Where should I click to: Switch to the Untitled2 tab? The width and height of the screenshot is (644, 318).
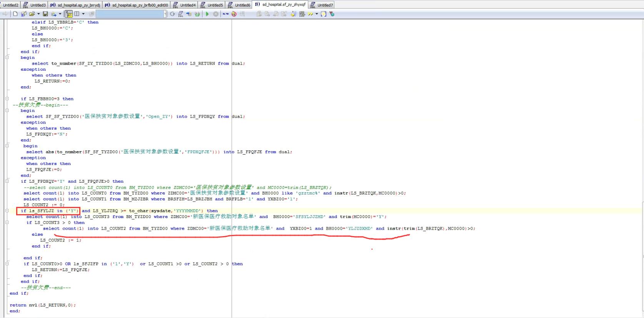tap(10, 5)
